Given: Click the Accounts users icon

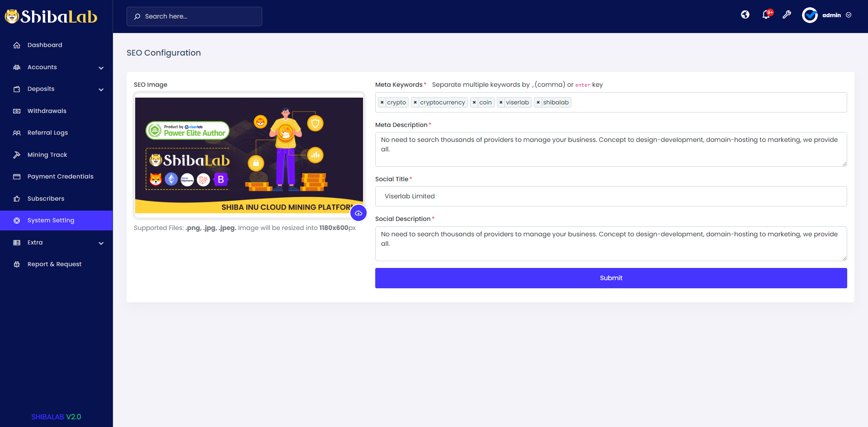Looking at the screenshot, I should 17,67.
